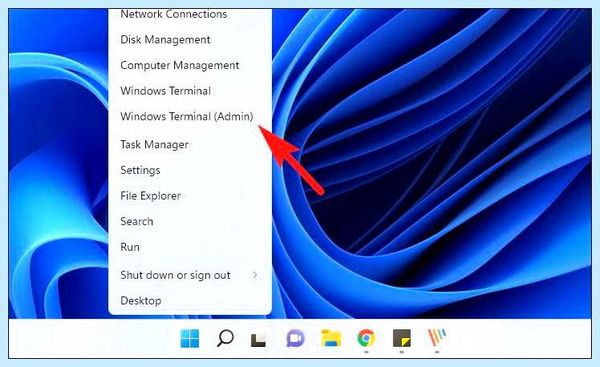
Task: Launch the Chat icon on taskbar
Action: coord(295,338)
